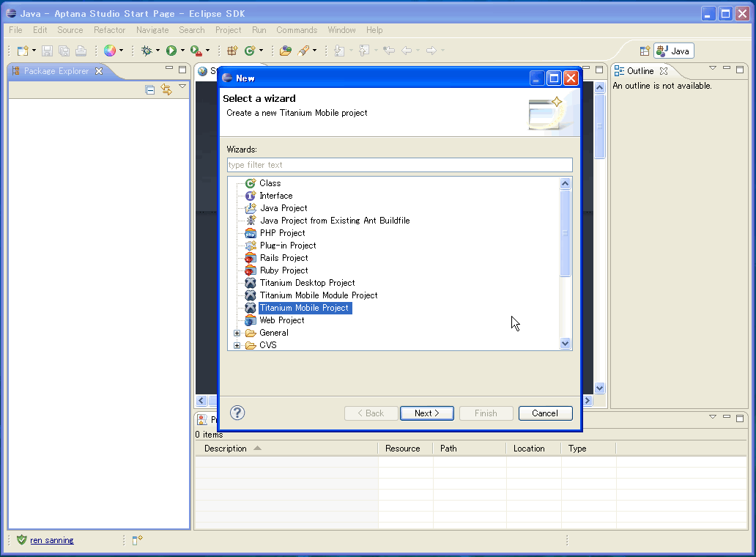756x557 pixels.
Task: Expand the CVS folder in wizards
Action: point(237,346)
